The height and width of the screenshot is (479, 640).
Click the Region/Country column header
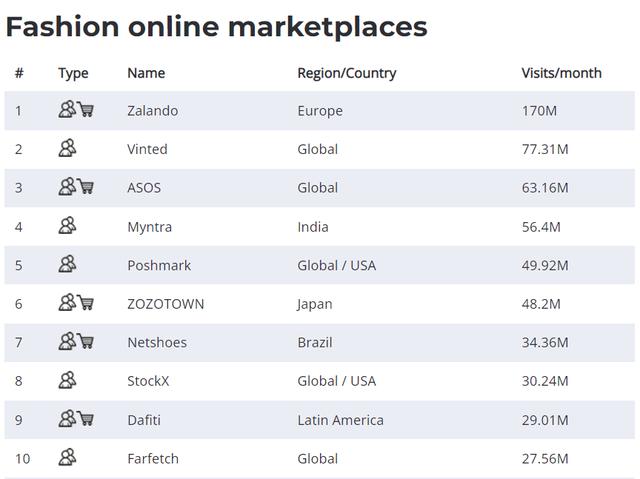346,73
